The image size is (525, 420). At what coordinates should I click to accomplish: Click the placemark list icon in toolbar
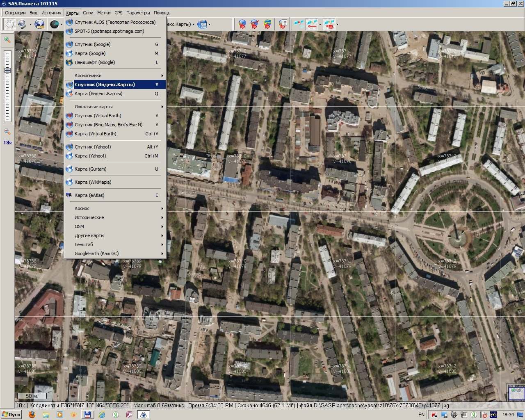tap(283, 24)
